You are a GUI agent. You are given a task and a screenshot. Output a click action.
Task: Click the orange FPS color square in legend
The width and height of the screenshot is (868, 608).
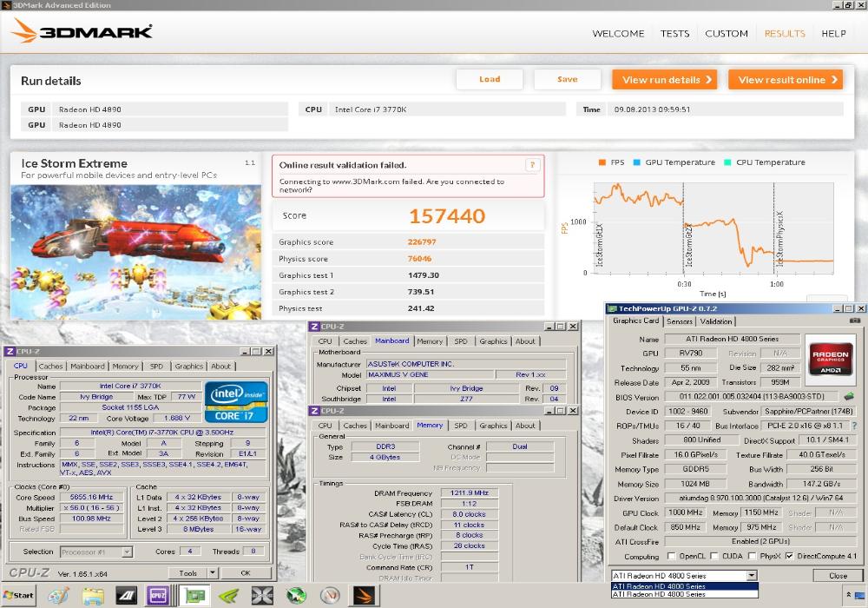(x=602, y=162)
